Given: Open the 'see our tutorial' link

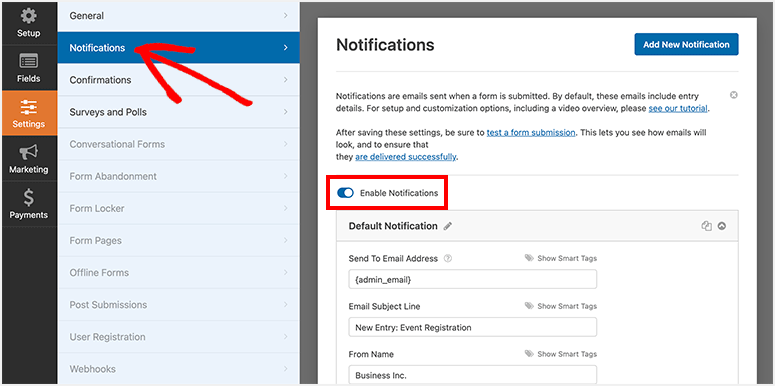Looking at the screenshot, I should tap(678, 108).
